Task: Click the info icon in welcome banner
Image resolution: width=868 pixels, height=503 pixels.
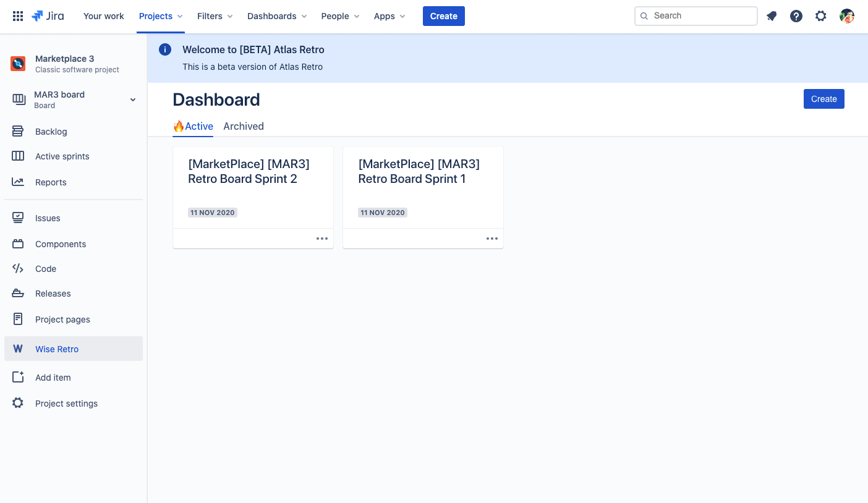Action: (165, 49)
